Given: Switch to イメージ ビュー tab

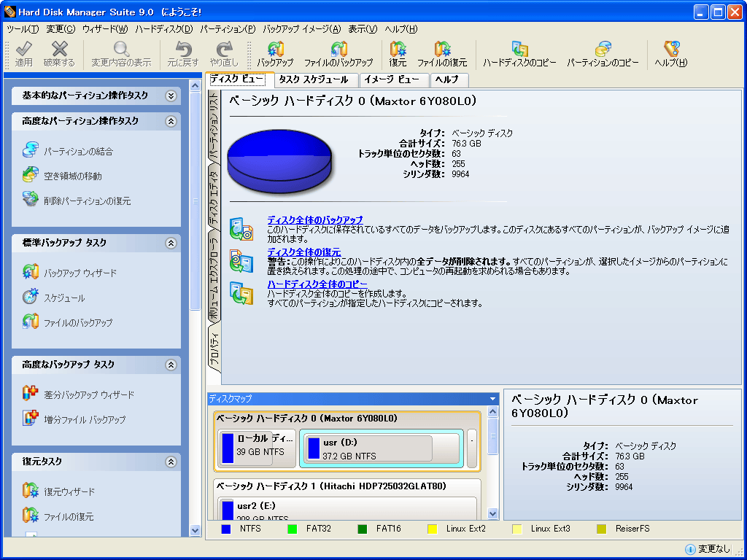Looking at the screenshot, I should 394,80.
